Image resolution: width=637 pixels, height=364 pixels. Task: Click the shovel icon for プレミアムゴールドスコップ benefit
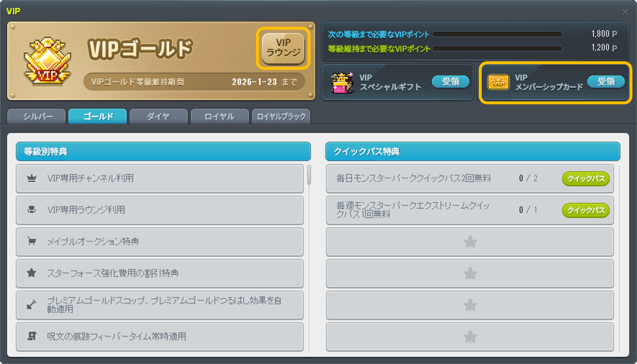coord(32,304)
